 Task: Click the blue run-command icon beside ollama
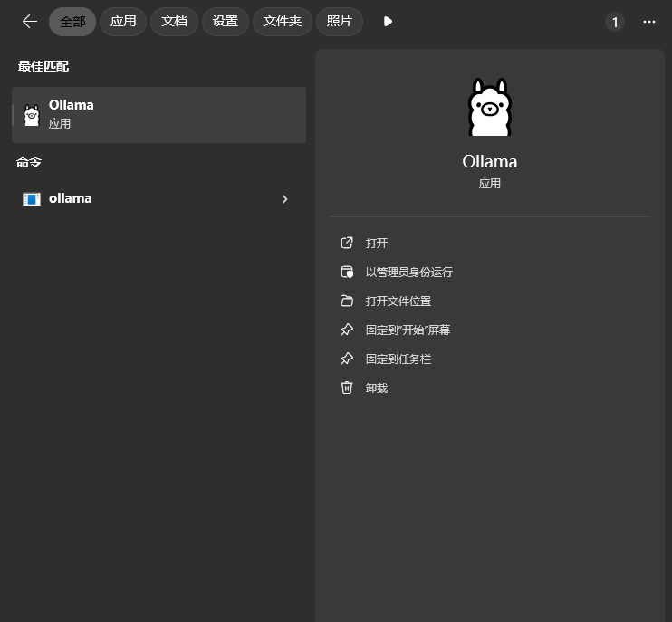tap(32, 199)
